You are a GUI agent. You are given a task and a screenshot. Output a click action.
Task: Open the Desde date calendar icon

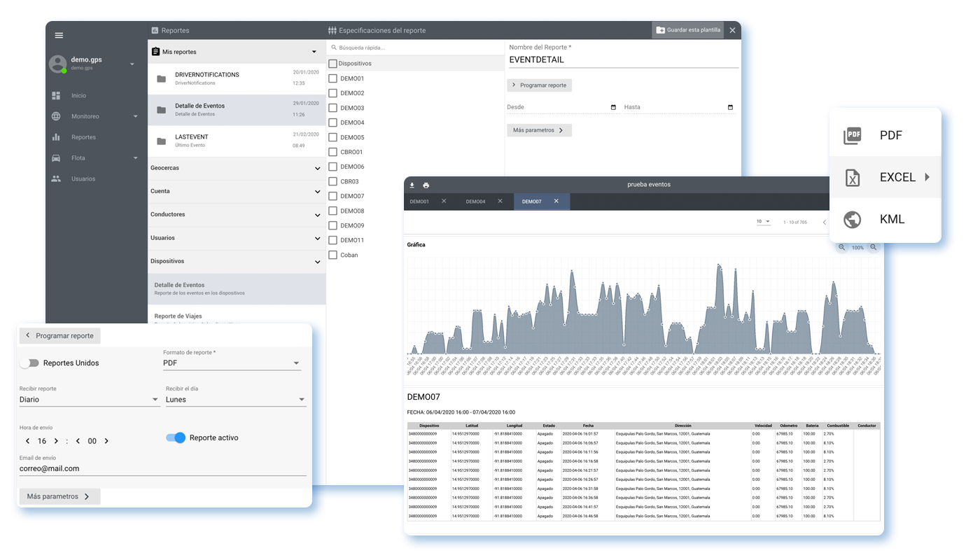(613, 107)
